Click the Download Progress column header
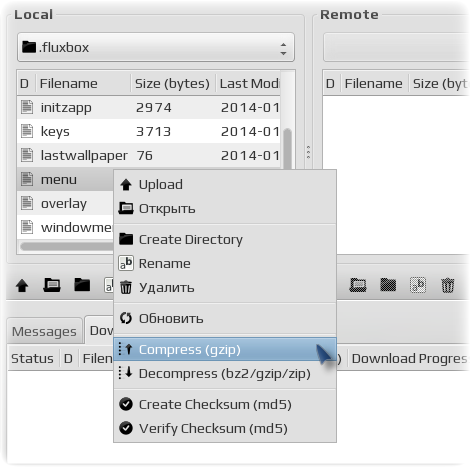 tap(409, 359)
